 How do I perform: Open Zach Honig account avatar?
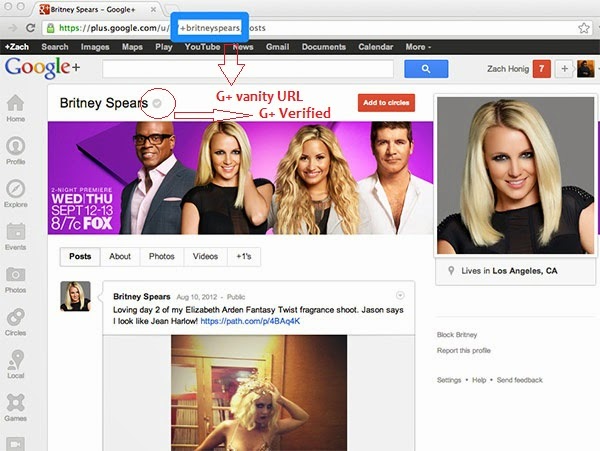[x=585, y=69]
